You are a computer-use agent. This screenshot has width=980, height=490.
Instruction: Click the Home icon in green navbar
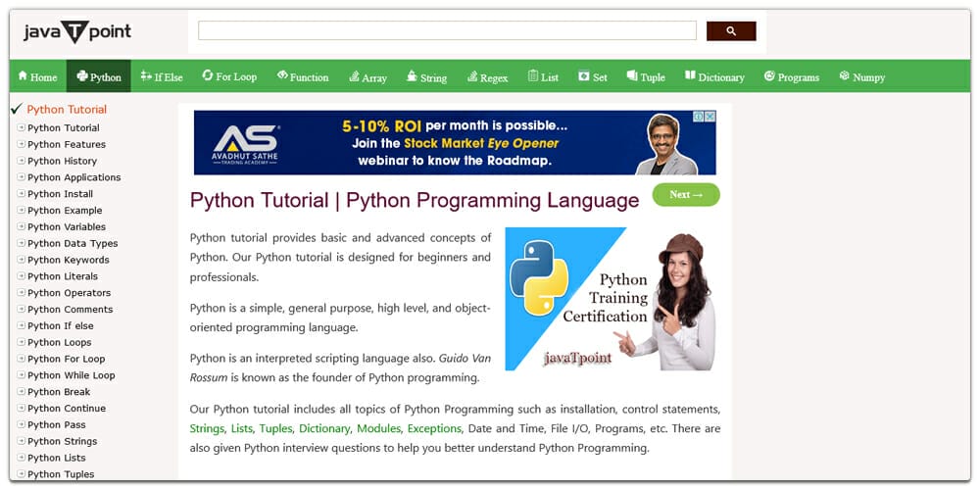click(x=23, y=75)
